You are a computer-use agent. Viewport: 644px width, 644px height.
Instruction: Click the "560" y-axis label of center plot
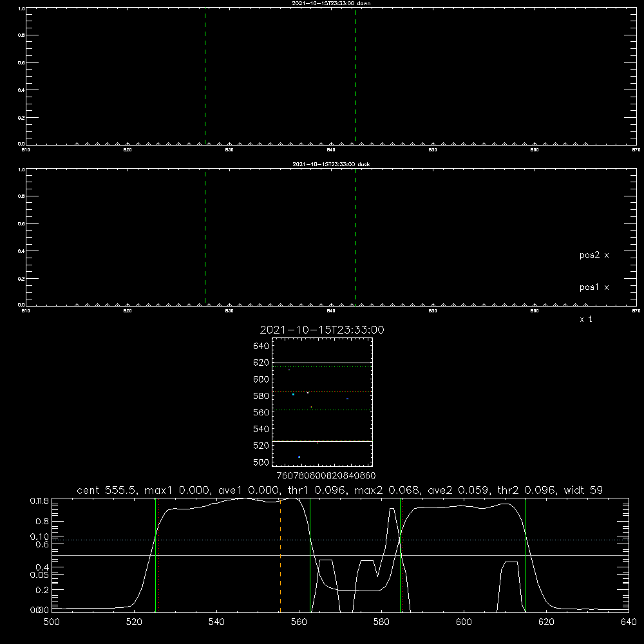261,412
